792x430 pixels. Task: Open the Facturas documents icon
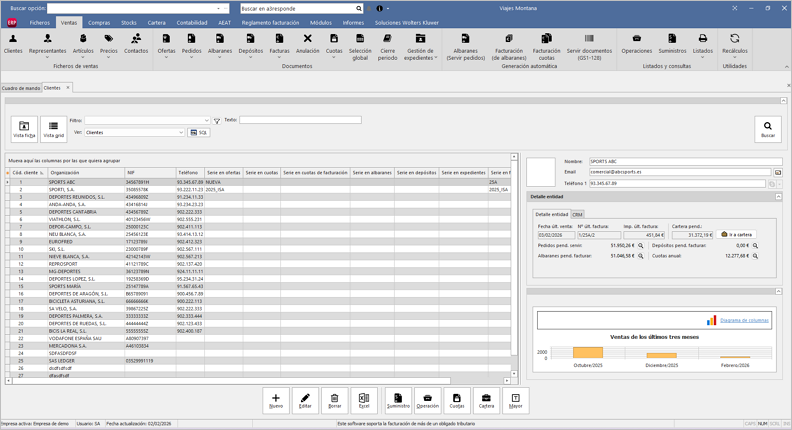(279, 45)
